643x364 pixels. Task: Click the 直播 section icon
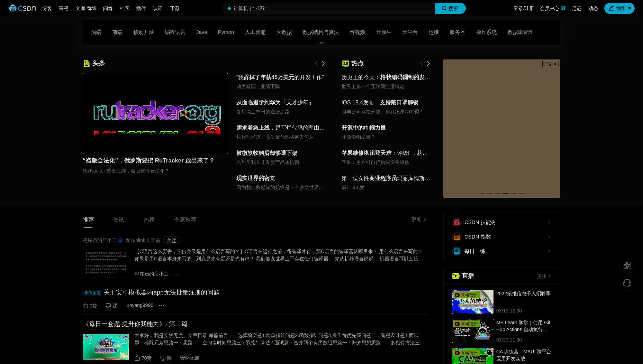click(x=456, y=276)
